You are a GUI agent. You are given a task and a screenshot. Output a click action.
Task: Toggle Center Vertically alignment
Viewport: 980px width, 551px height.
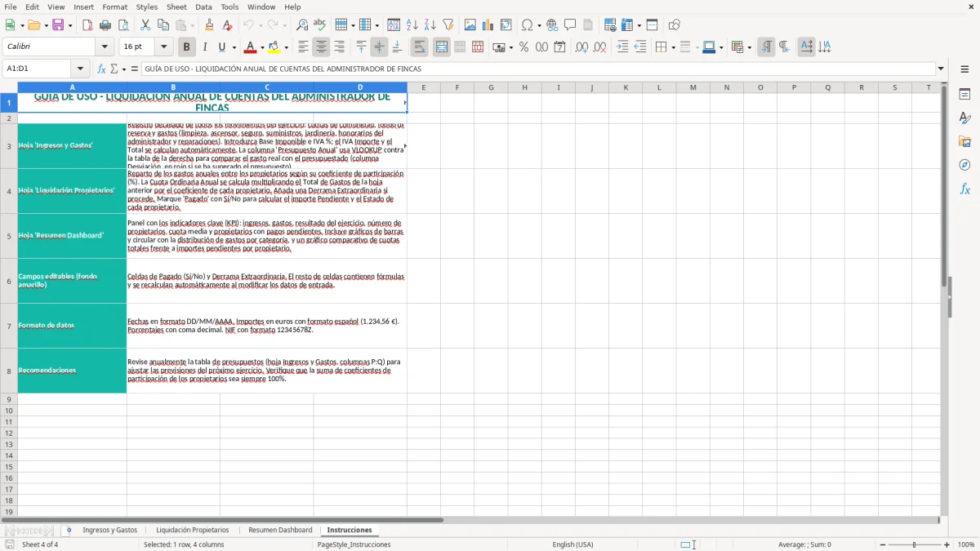379,47
